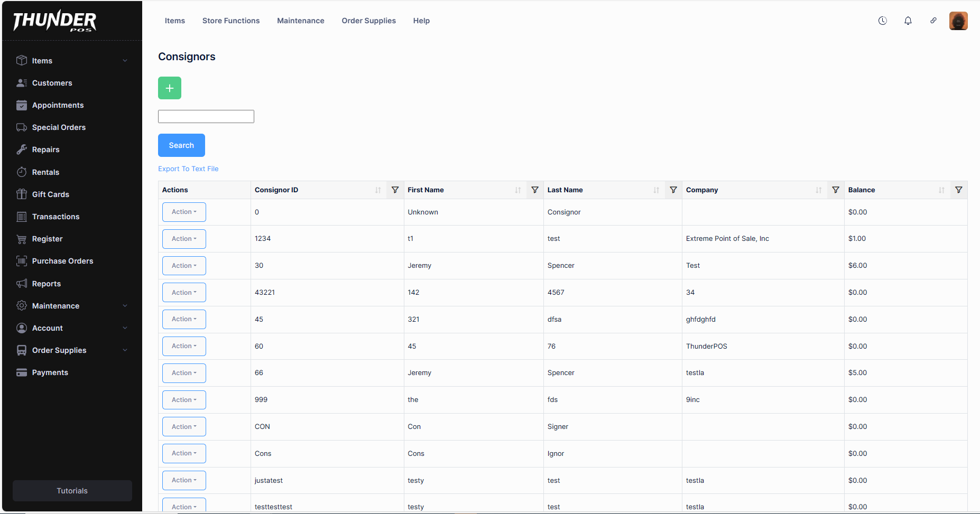Open the Help menu
Viewport: 980px width, 514px height.
[x=421, y=21]
